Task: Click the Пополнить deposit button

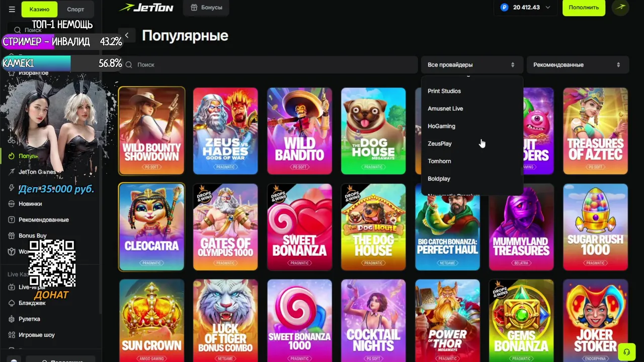Action: [584, 8]
